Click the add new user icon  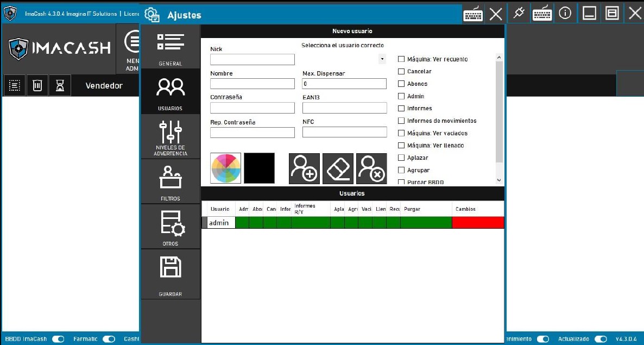304,168
